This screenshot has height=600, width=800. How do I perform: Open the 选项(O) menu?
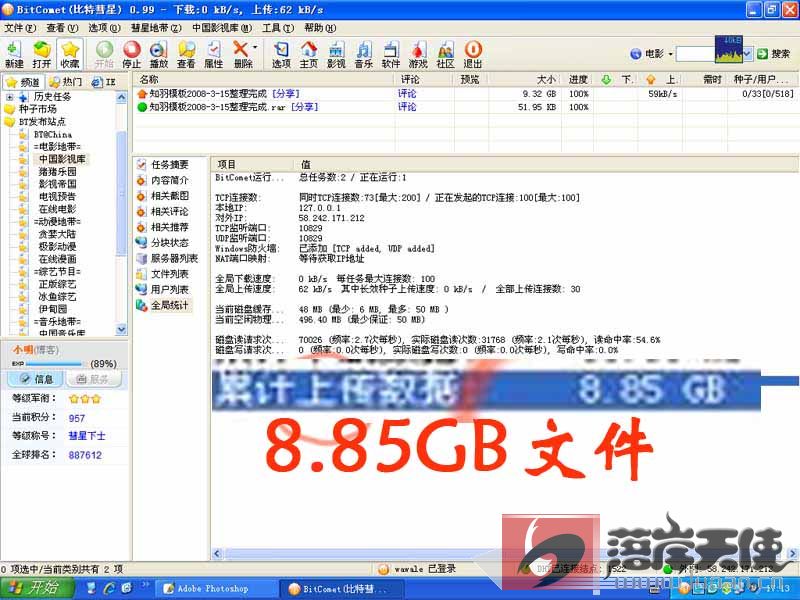104,28
